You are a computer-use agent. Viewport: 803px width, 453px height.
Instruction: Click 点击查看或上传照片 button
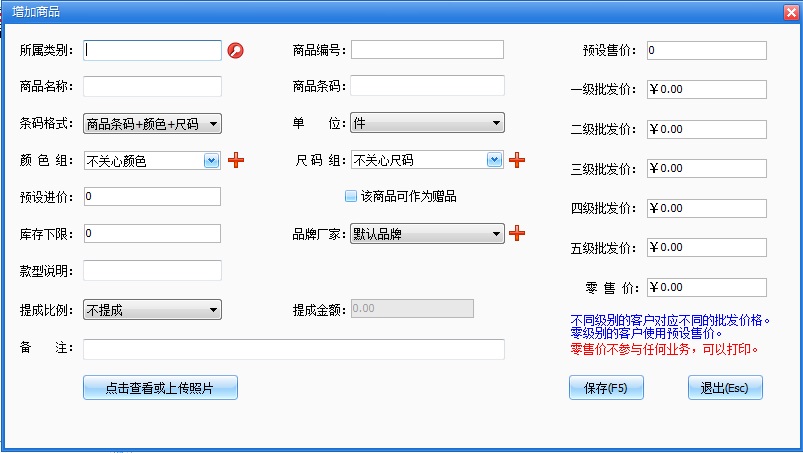pyautogui.click(x=160, y=388)
